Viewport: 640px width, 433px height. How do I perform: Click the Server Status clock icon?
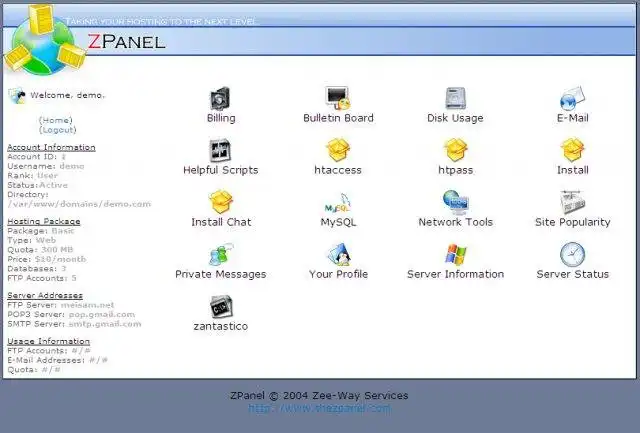[572, 254]
